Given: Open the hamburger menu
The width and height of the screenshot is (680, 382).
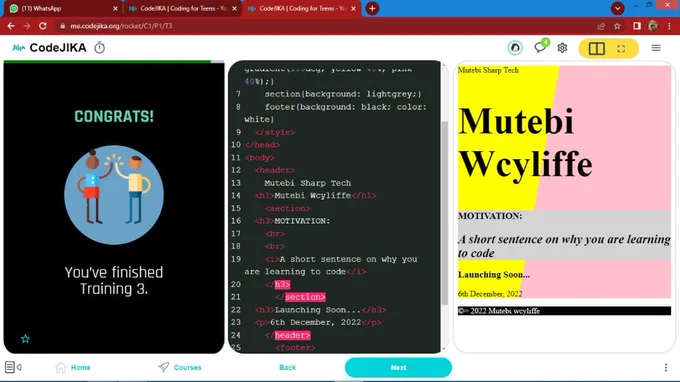Looking at the screenshot, I should [656, 48].
